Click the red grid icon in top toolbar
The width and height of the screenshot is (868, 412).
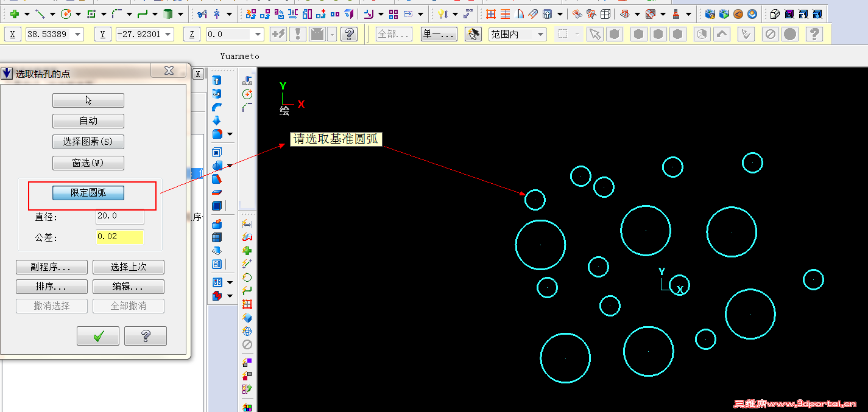491,14
